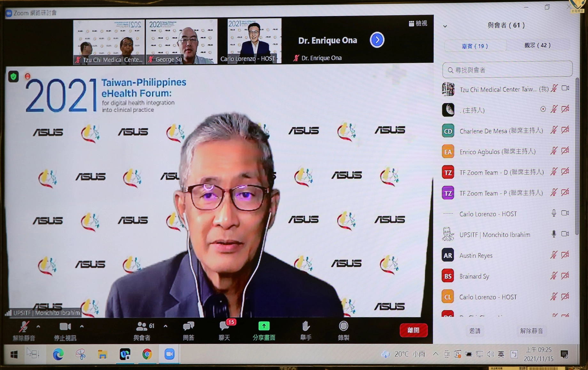This screenshot has width=588, height=370.
Task: Click the purple TZ avatar of TF Zoom Team - P
Action: click(x=448, y=193)
